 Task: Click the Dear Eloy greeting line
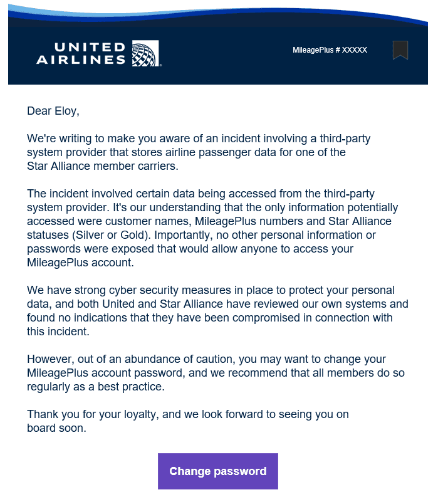coord(53,111)
